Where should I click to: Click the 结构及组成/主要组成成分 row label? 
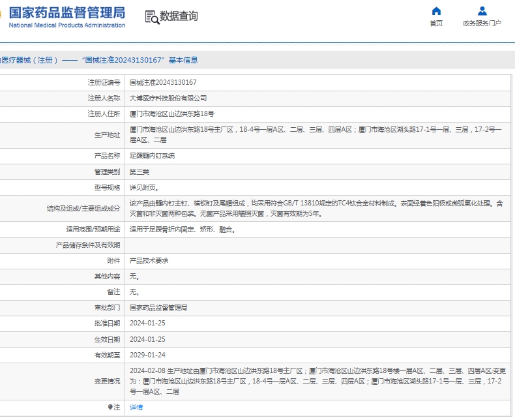tap(83, 208)
